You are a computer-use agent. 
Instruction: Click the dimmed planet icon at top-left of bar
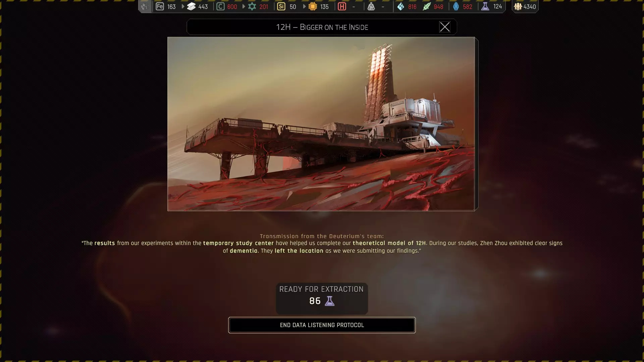tap(145, 6)
